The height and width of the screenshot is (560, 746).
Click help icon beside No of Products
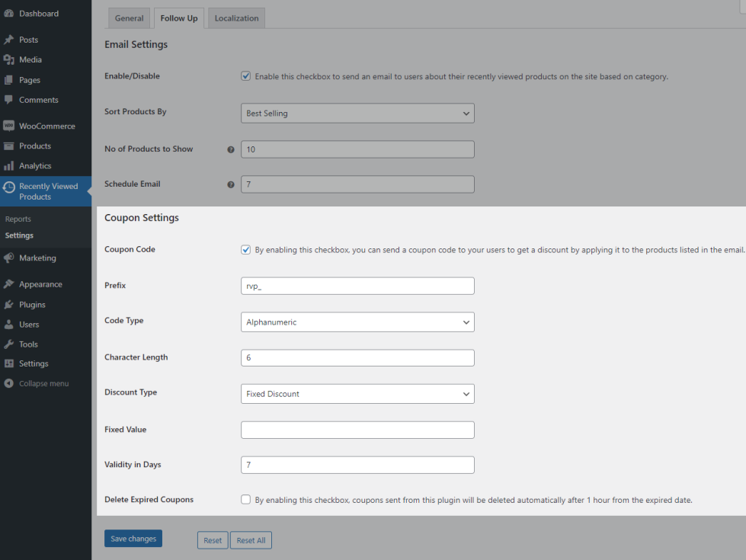click(x=231, y=149)
